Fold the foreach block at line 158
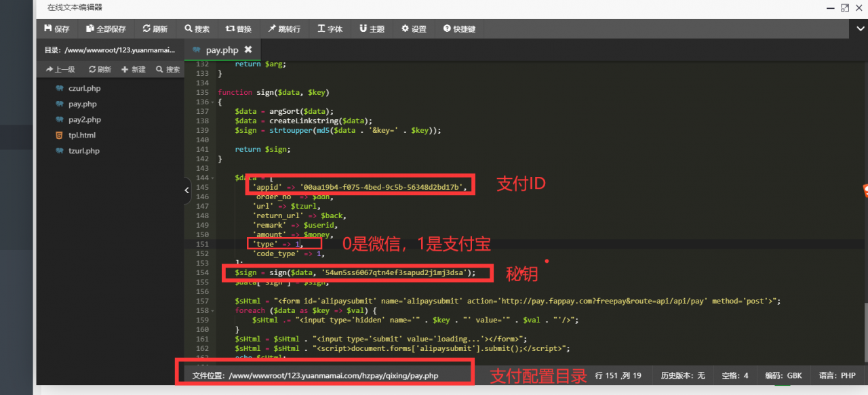Image resolution: width=868 pixels, height=395 pixels. tap(213, 310)
